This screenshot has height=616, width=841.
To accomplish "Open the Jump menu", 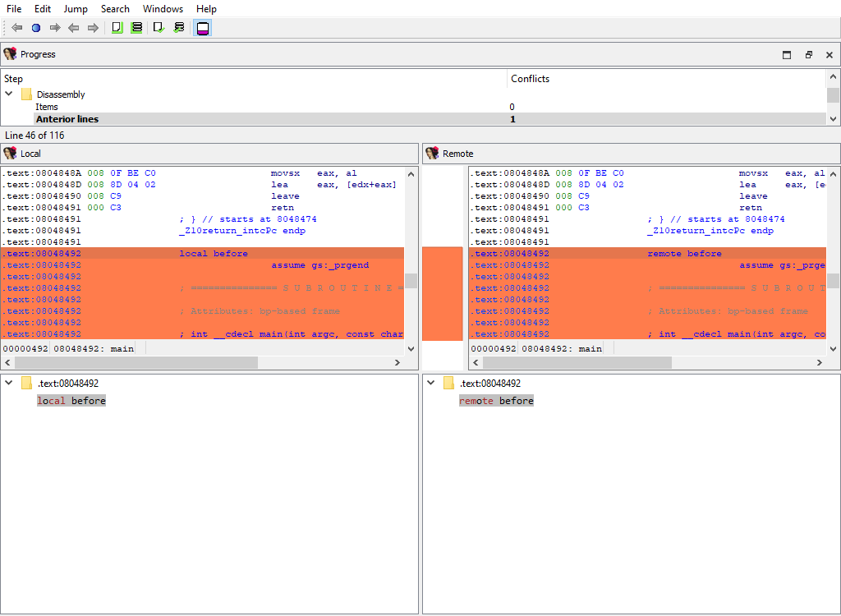I will tap(76, 9).
